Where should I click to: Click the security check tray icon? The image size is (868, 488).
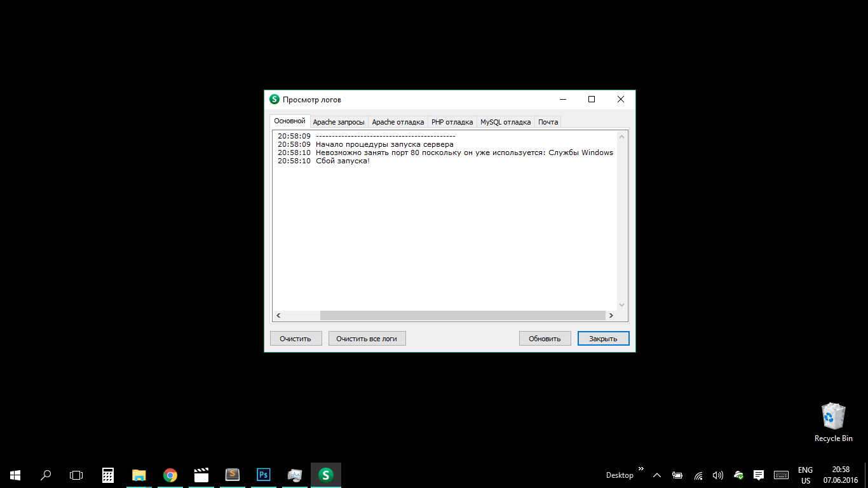pyautogui.click(x=738, y=475)
